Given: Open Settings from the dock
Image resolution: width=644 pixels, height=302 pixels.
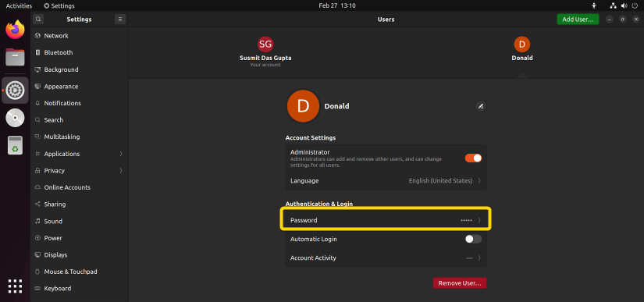Looking at the screenshot, I should coord(15,90).
